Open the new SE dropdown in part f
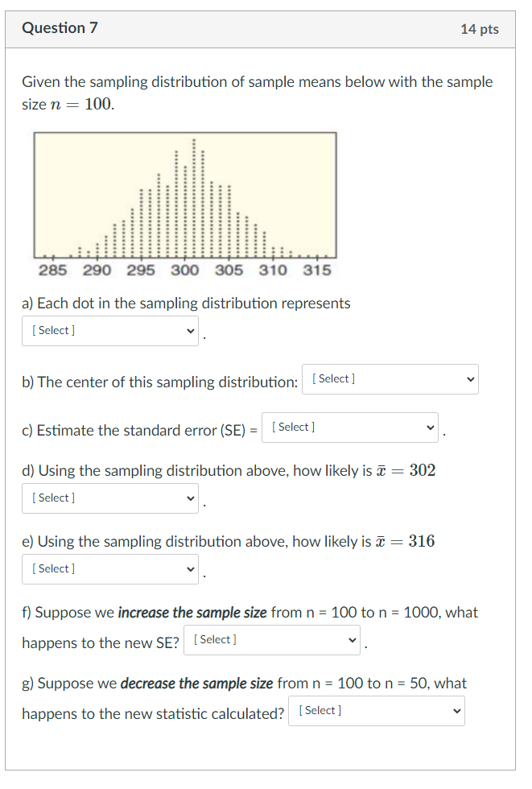Screen dimensions: 532x789 coord(272,639)
